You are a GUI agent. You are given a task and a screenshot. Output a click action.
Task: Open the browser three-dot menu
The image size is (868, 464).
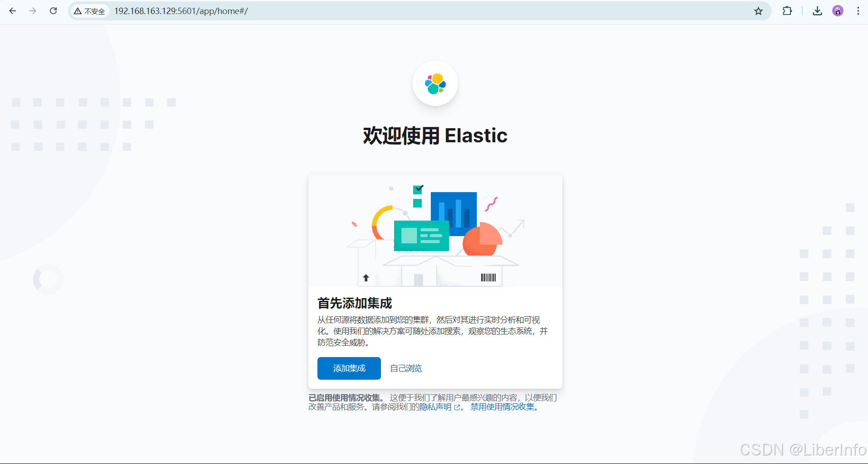pos(858,11)
